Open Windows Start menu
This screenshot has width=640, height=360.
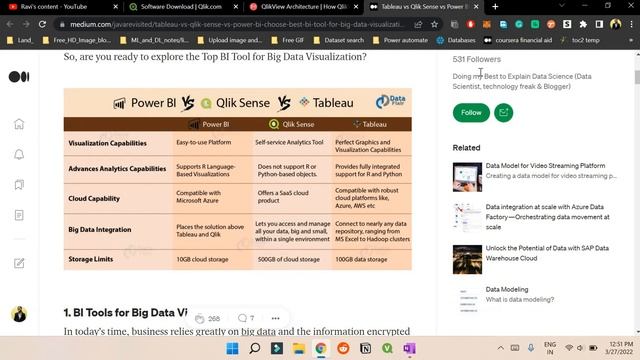(x=232, y=349)
